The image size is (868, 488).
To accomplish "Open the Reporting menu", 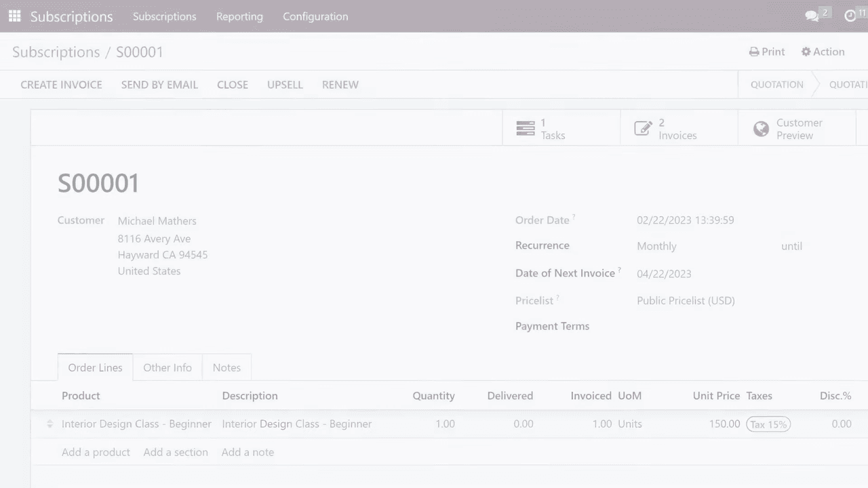I will pos(239,16).
